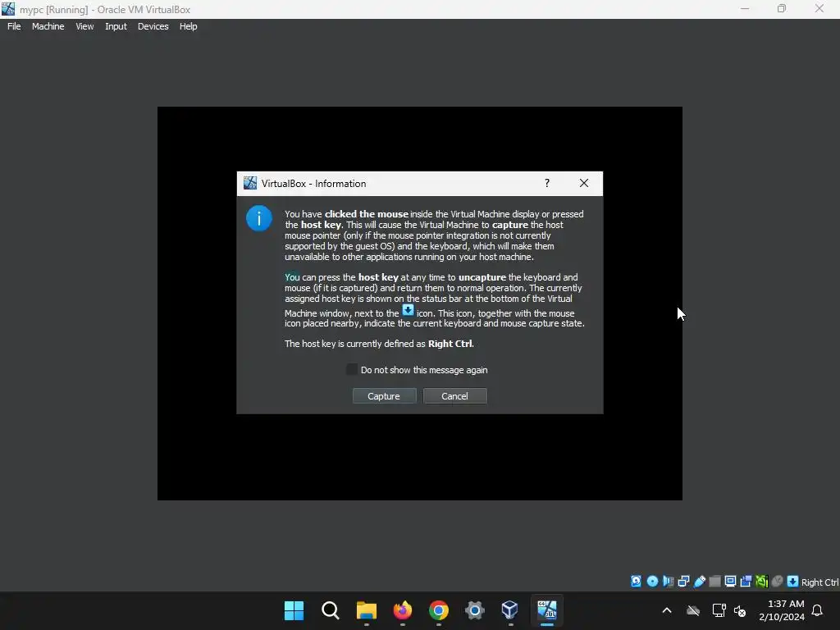Open Windows Start menu
This screenshot has width=840, height=630.
click(294, 610)
